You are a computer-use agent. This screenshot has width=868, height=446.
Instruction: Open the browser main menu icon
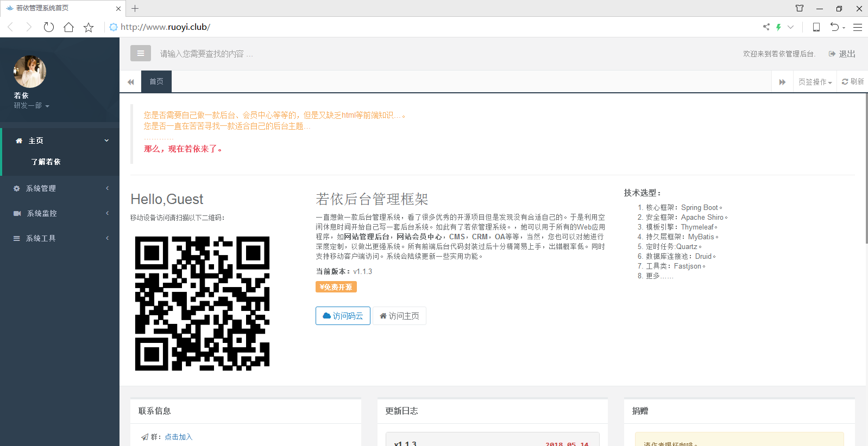coord(858,27)
